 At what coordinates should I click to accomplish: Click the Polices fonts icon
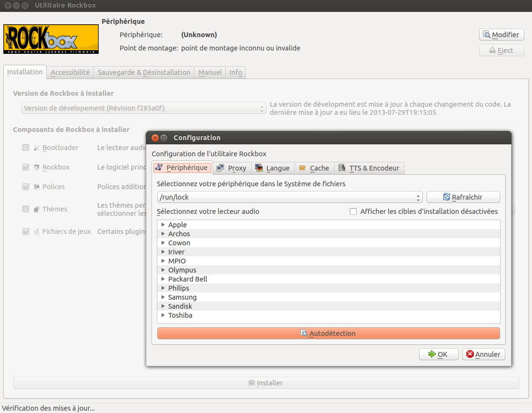[36, 187]
